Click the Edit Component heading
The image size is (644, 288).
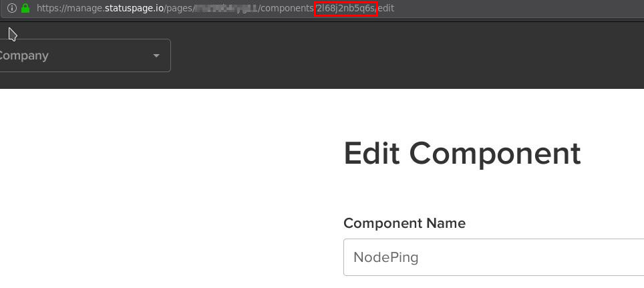coord(462,154)
